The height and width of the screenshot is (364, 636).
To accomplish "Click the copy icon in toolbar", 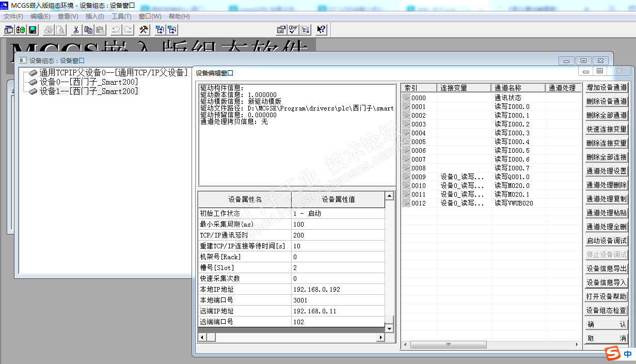I will [x=88, y=30].
